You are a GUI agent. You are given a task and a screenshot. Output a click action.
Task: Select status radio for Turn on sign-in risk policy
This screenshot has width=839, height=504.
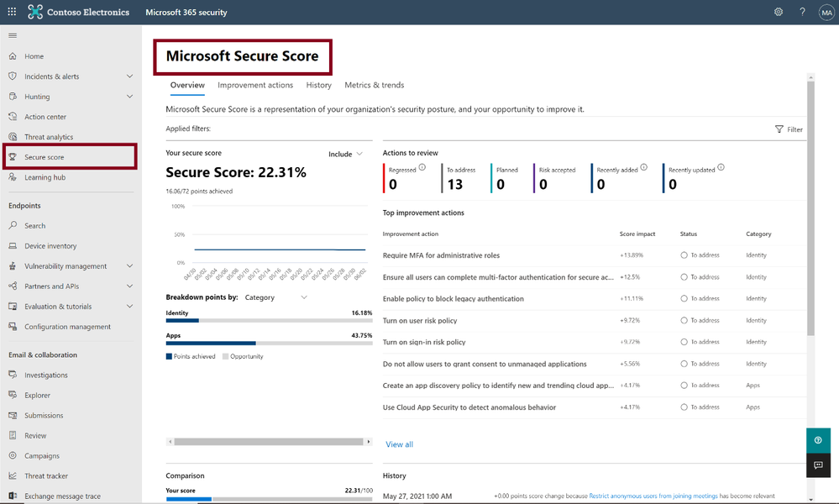click(684, 342)
